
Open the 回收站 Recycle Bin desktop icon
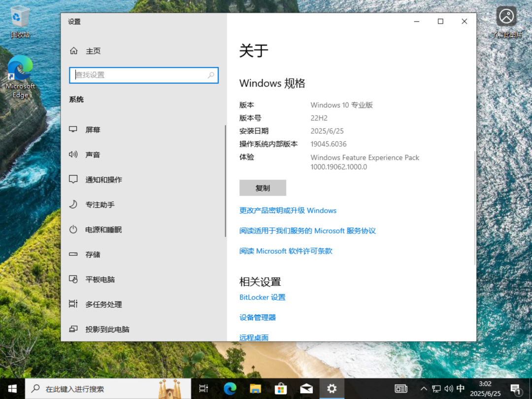tap(20, 21)
